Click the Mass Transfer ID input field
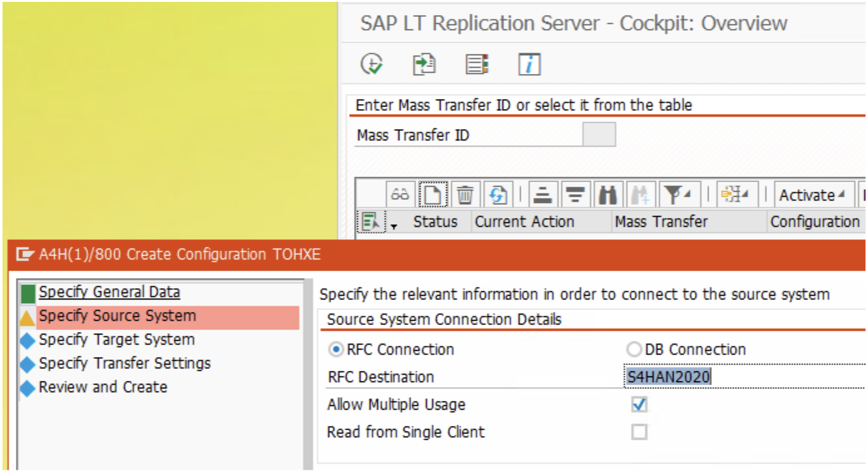868x471 pixels. pyautogui.click(x=599, y=135)
